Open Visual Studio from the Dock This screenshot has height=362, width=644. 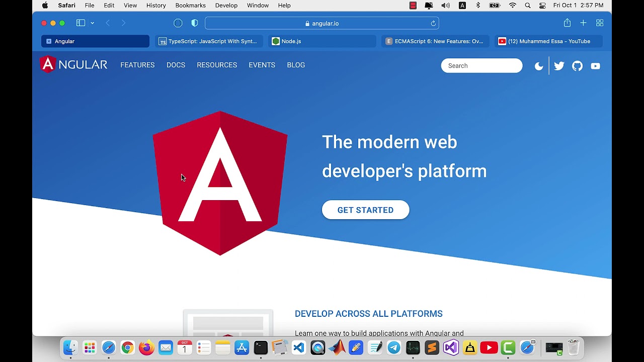click(x=451, y=347)
